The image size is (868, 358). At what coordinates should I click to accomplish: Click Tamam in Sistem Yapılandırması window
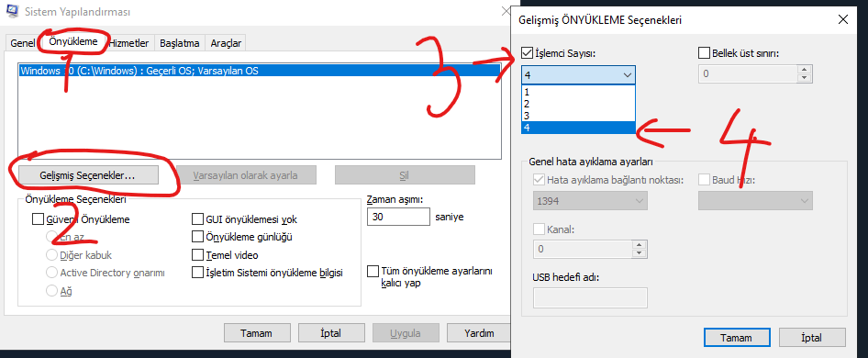(256, 333)
